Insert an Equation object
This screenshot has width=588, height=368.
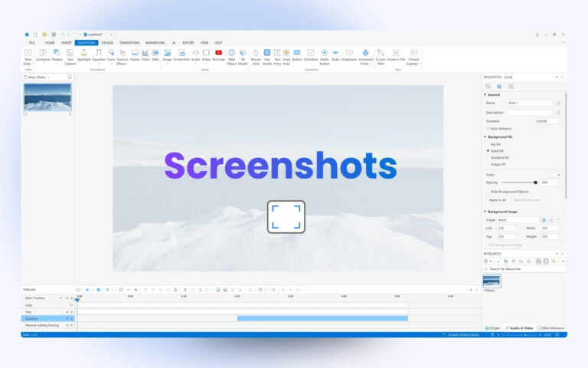99,55
